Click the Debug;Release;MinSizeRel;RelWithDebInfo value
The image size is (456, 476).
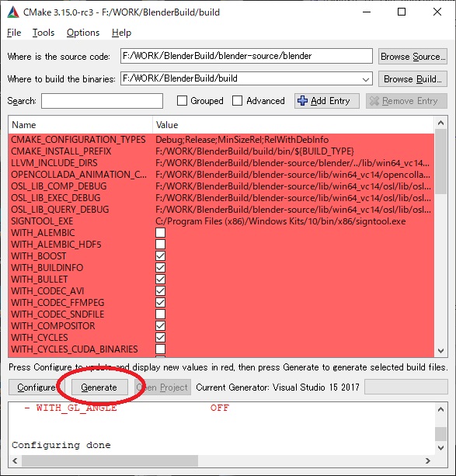pyautogui.click(x=242, y=140)
